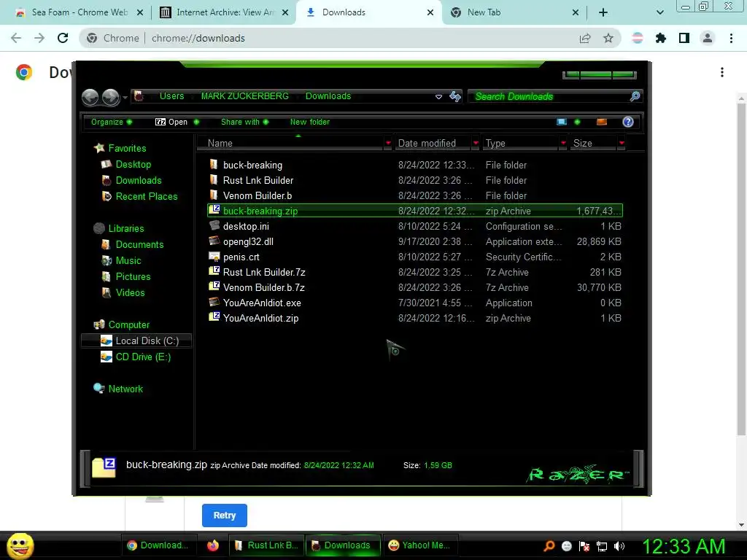Launch Firefox from the taskbar
Viewport: 747px width, 560px height.
(213, 545)
